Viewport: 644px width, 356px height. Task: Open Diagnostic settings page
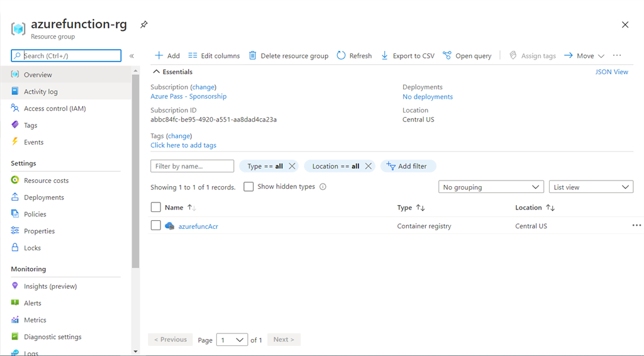coord(53,337)
